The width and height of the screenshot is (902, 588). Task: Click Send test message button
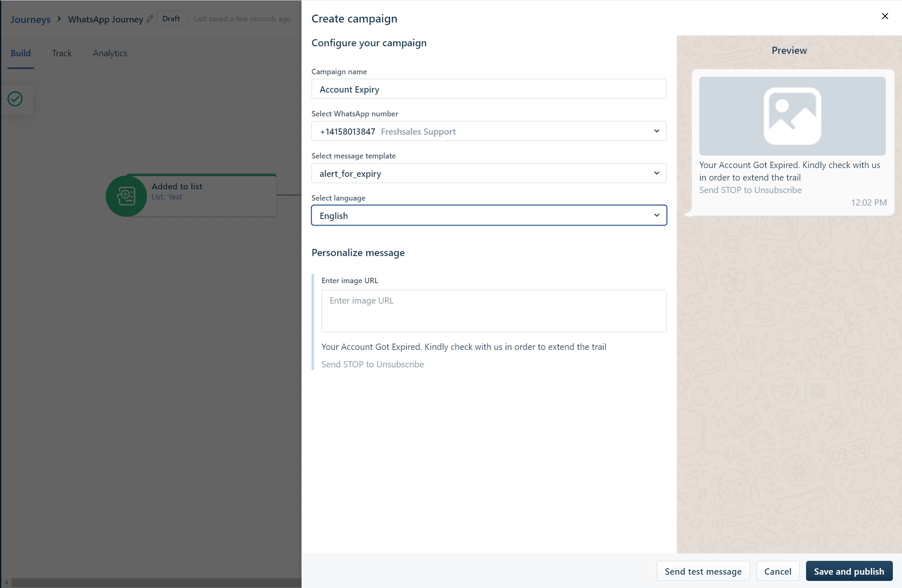coord(703,571)
